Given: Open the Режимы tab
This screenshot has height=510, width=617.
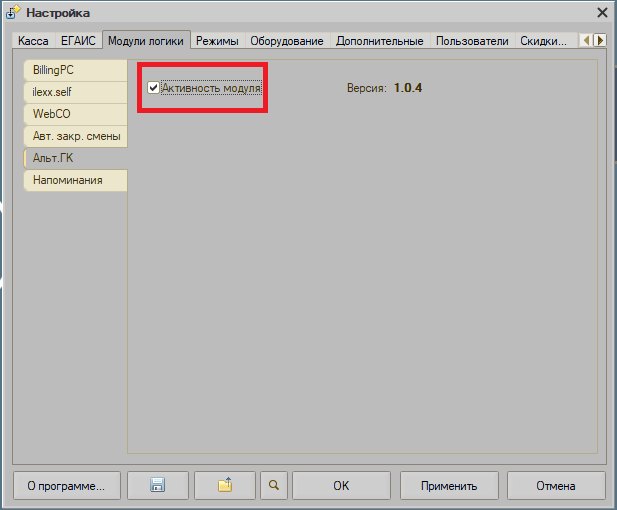Looking at the screenshot, I should tap(217, 41).
